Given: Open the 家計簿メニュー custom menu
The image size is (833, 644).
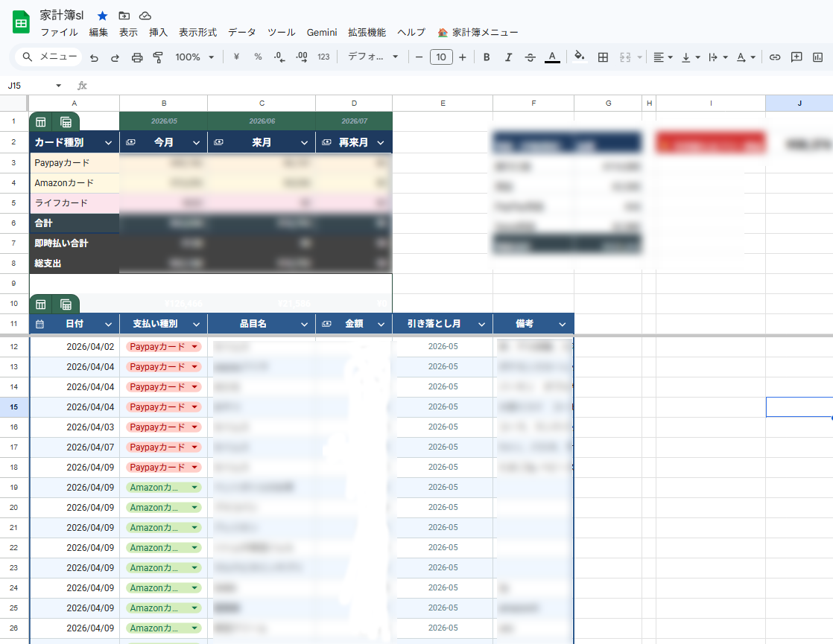Looking at the screenshot, I should coord(478,32).
